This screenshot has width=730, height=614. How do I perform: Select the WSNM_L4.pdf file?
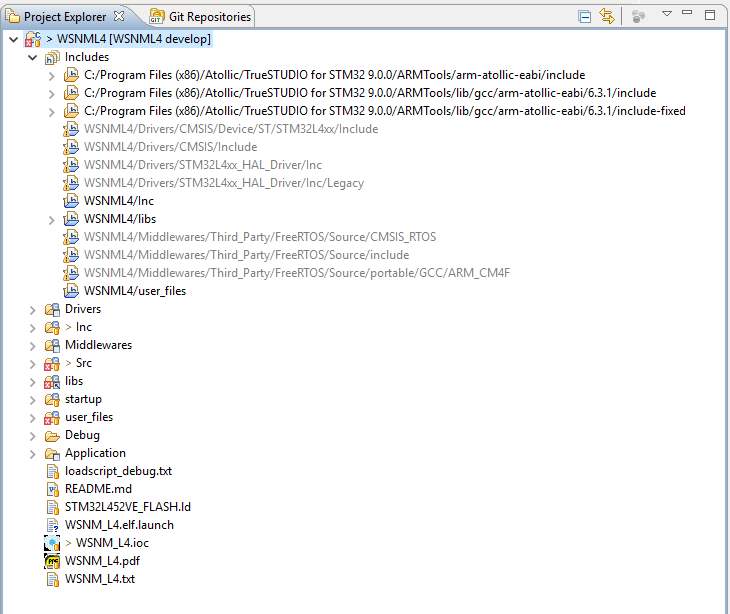(x=102, y=561)
